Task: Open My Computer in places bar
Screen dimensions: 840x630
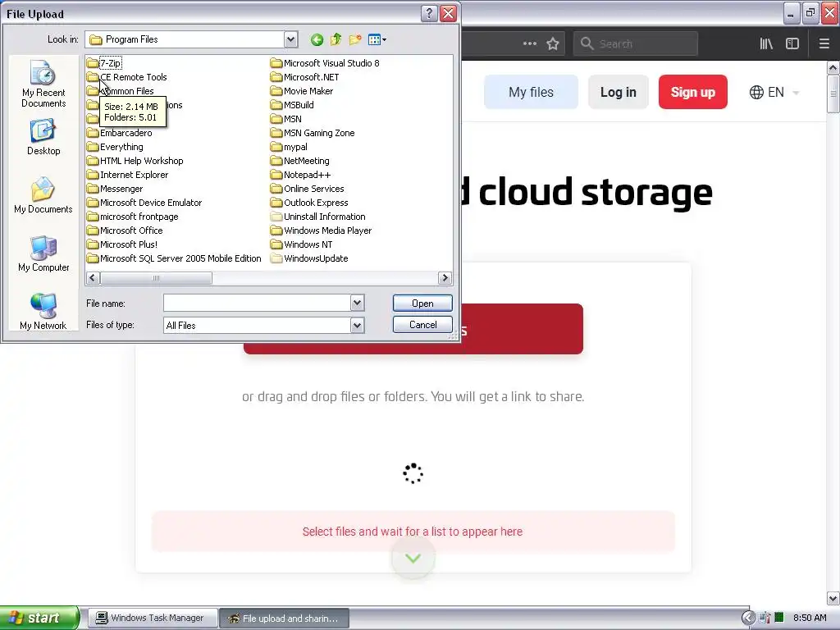Action: click(43, 254)
